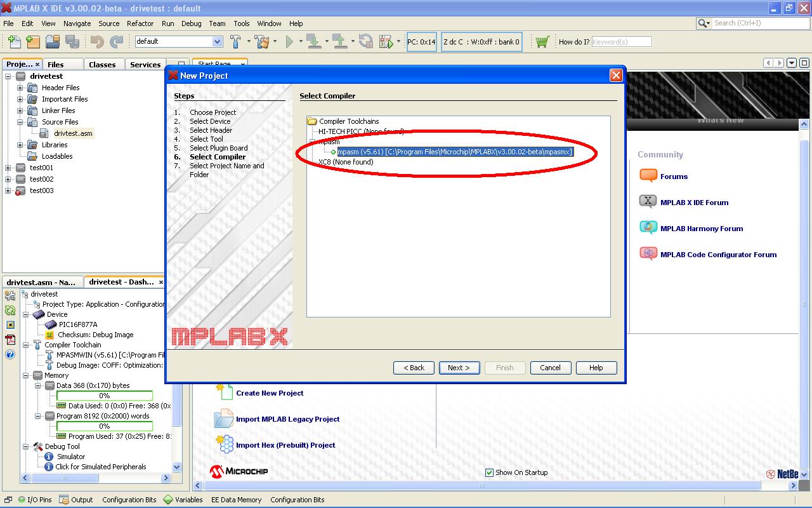
Task: Open the File menu
Action: (x=8, y=23)
